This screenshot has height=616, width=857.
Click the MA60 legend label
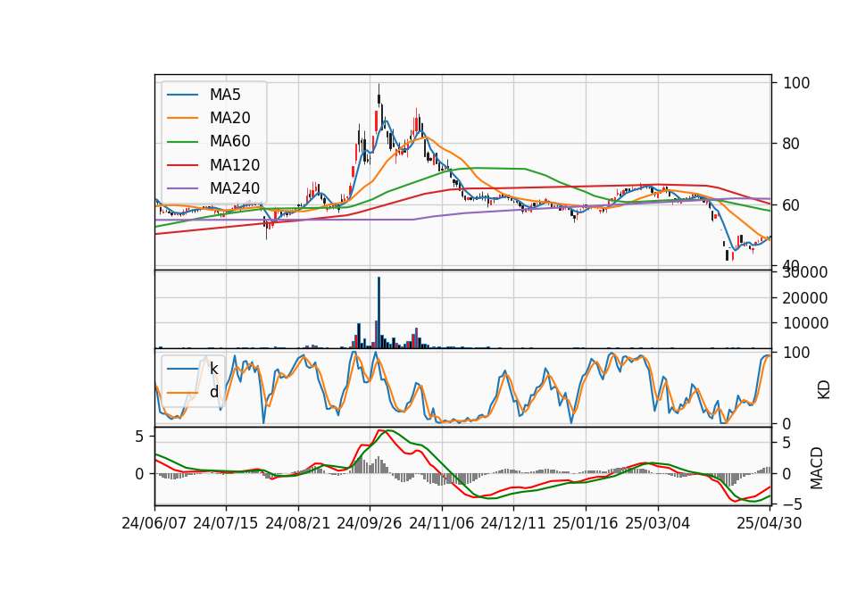point(229,141)
